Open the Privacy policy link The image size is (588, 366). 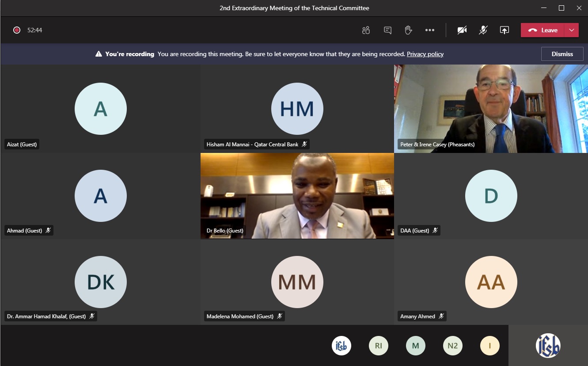(x=425, y=54)
